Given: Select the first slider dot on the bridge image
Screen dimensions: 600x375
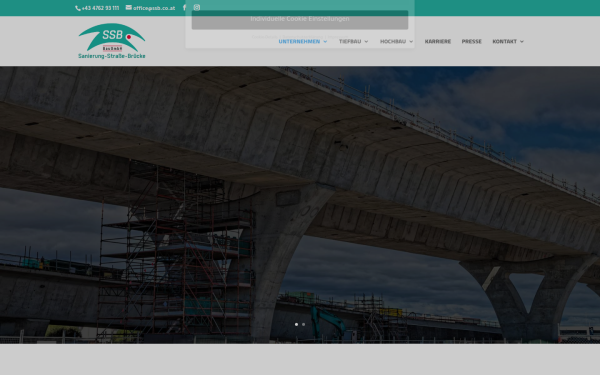Looking at the screenshot, I should pos(296,324).
